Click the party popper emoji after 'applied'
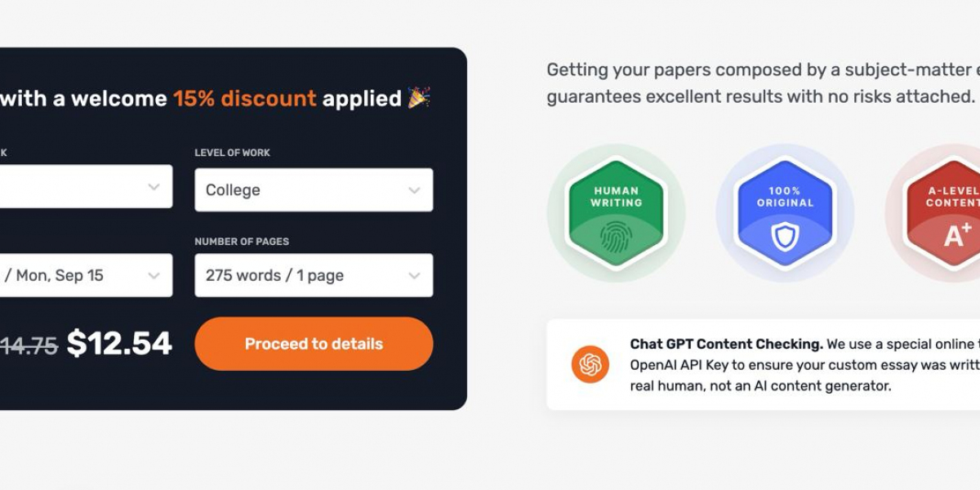The image size is (980, 490). tap(419, 98)
